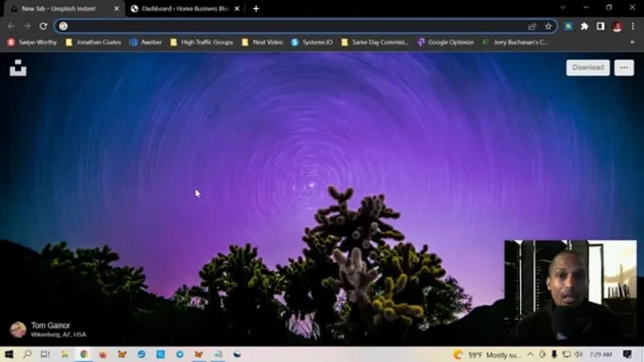Open Chrome three-dot menu

click(633, 26)
